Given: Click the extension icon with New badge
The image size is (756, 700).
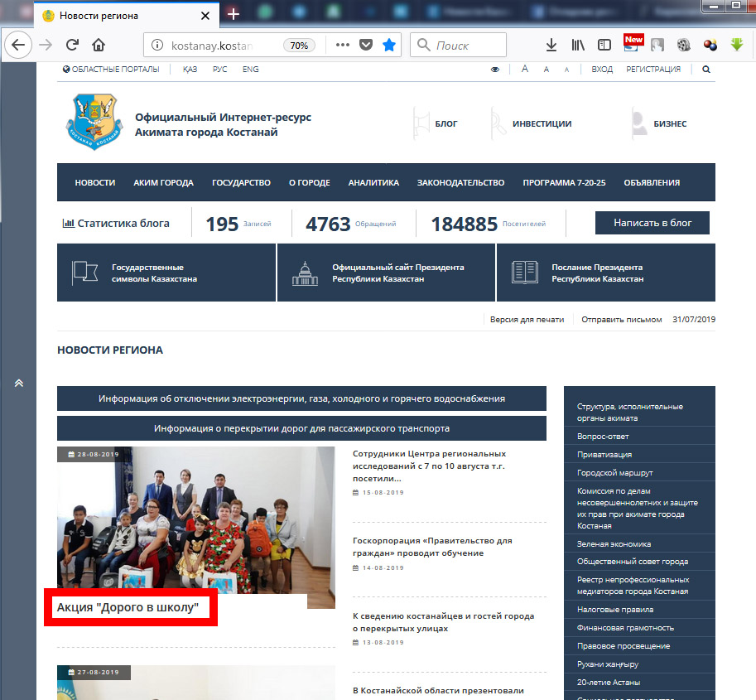Looking at the screenshot, I should point(633,43).
